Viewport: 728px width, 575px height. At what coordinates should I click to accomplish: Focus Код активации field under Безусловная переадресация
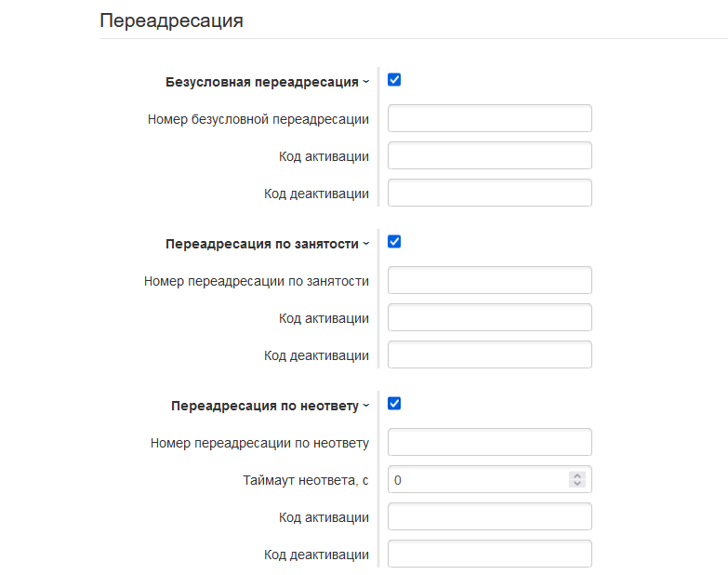pyautogui.click(x=489, y=156)
